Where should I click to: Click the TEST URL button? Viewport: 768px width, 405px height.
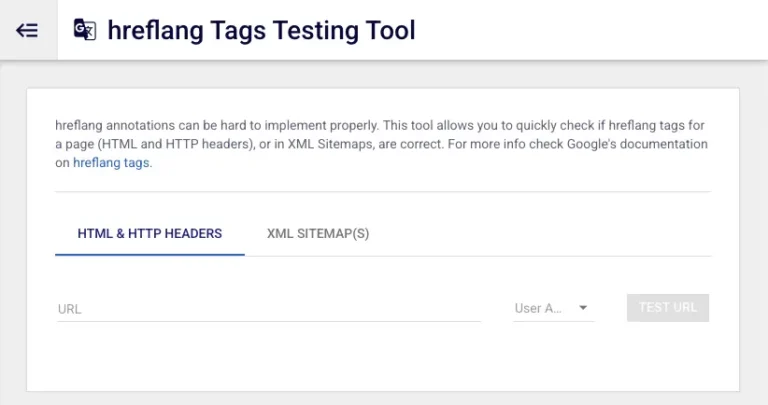tap(668, 308)
